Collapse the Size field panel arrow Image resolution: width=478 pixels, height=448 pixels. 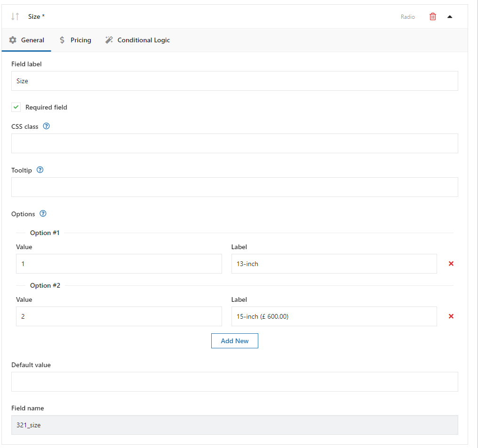click(450, 17)
